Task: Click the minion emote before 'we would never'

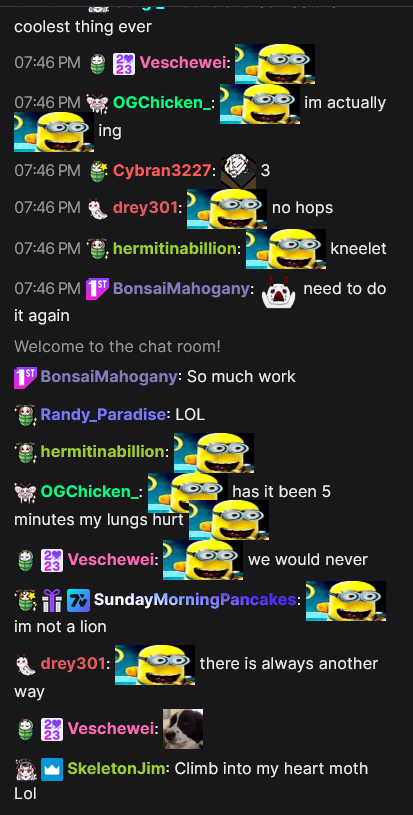Action: tap(203, 560)
